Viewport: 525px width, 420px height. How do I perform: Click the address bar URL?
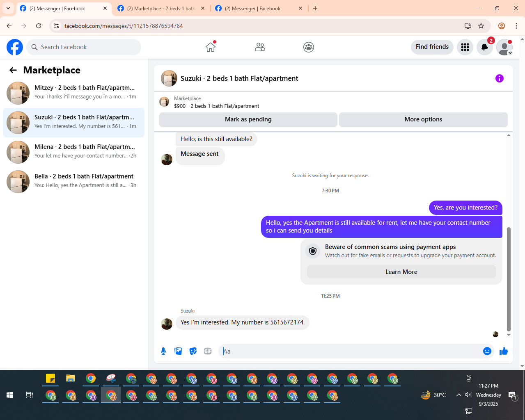point(124,26)
